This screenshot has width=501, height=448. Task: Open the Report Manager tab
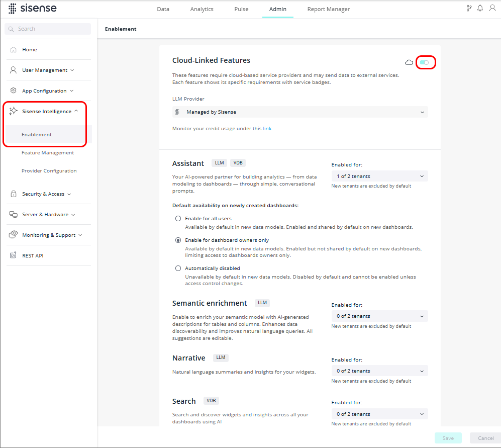pos(329,9)
